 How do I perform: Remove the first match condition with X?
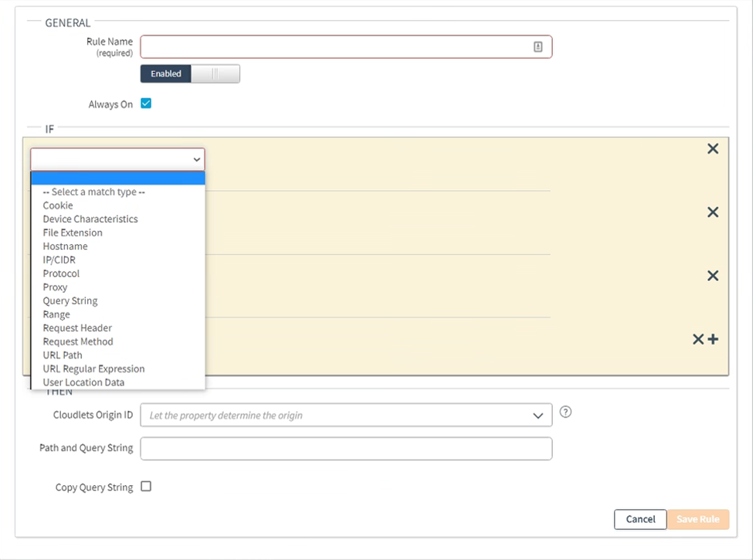(713, 148)
